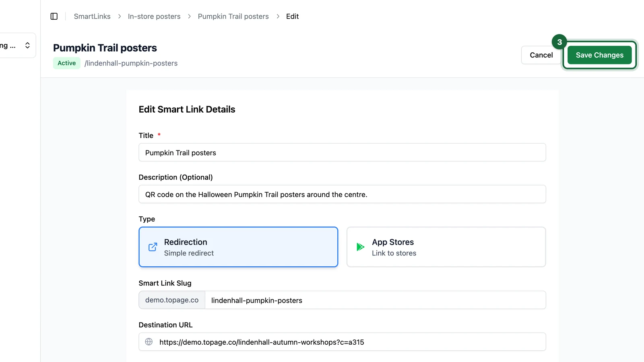Click the Pumpkin Trail posters page title

[105, 48]
